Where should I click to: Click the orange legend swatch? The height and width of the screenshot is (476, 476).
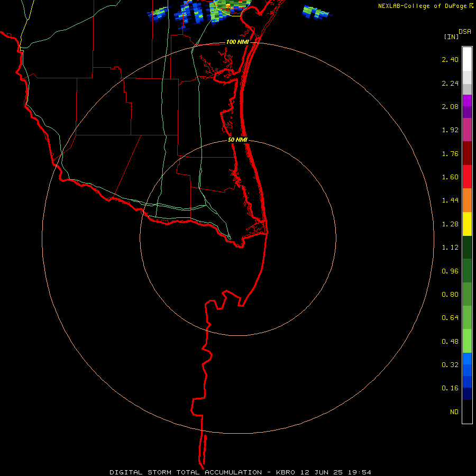[x=467, y=200]
